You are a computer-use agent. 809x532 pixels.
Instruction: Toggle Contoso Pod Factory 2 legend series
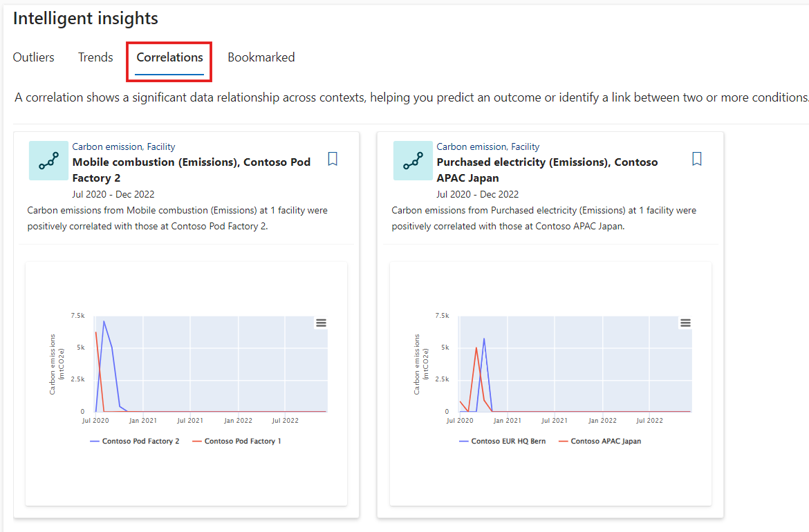click(x=135, y=441)
